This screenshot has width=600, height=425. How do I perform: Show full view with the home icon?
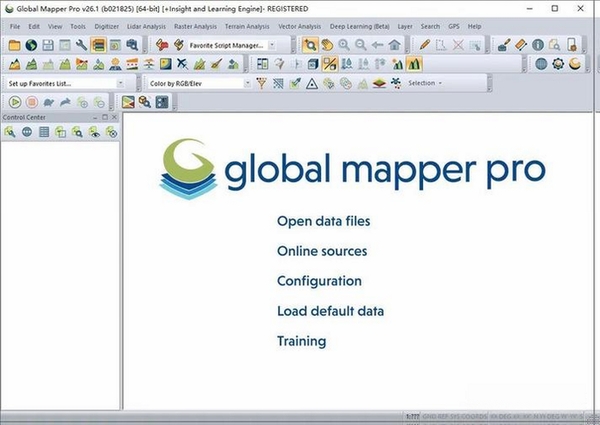[395, 45]
